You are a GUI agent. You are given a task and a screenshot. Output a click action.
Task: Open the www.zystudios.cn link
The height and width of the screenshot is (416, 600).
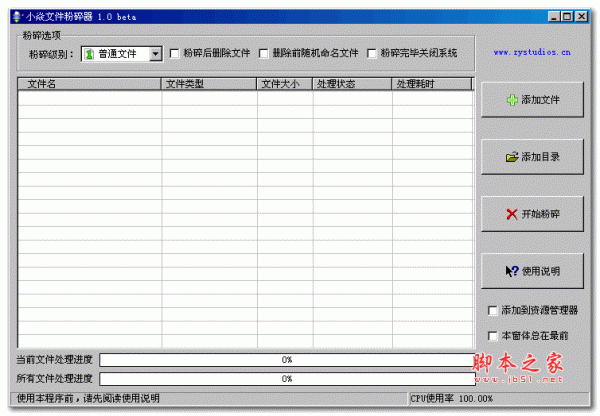(x=532, y=52)
